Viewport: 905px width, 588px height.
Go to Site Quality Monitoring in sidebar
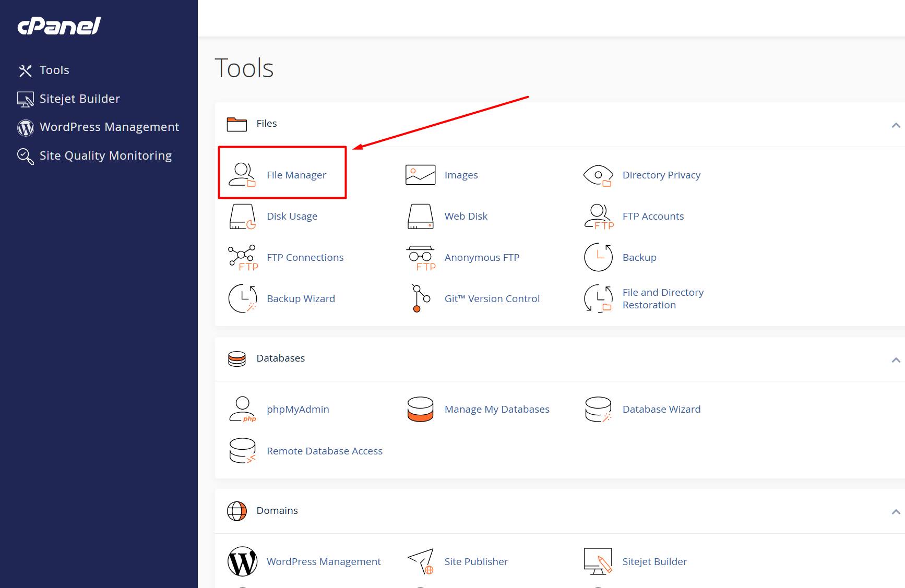pos(105,156)
